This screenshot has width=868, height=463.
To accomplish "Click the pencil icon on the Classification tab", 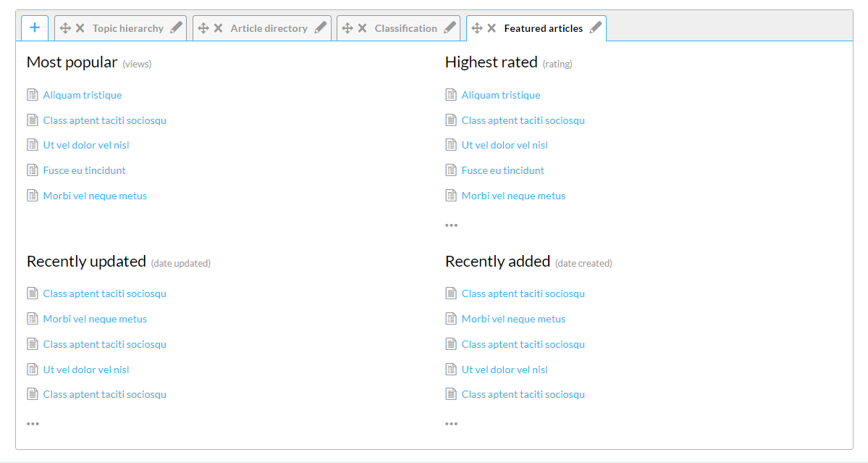I will [x=450, y=28].
